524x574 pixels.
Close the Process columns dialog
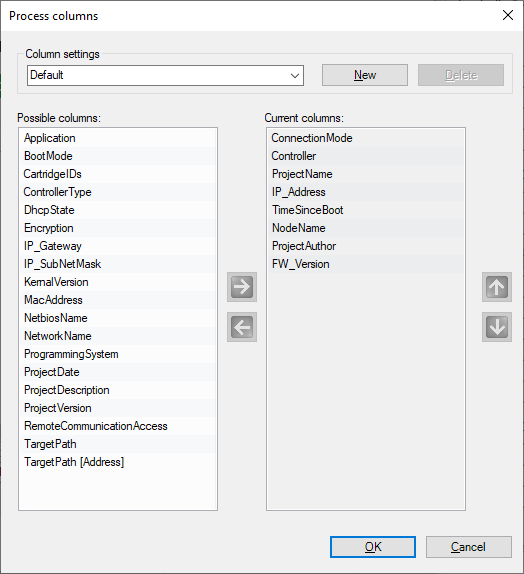pos(508,15)
